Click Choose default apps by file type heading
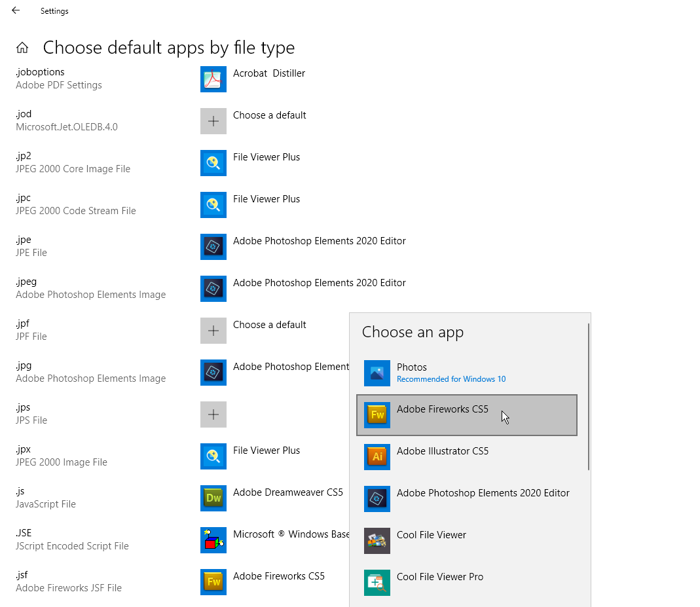The height and width of the screenshot is (607, 700). click(169, 48)
